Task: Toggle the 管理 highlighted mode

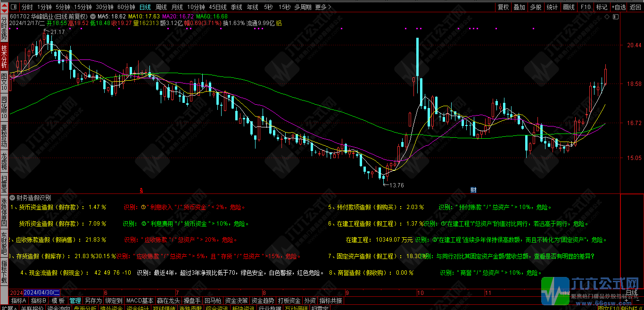Action: (75, 301)
